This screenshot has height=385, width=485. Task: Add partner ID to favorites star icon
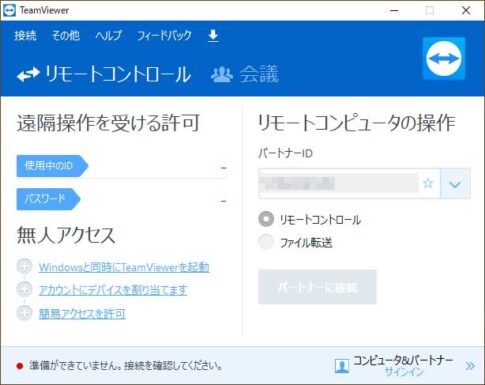[428, 183]
